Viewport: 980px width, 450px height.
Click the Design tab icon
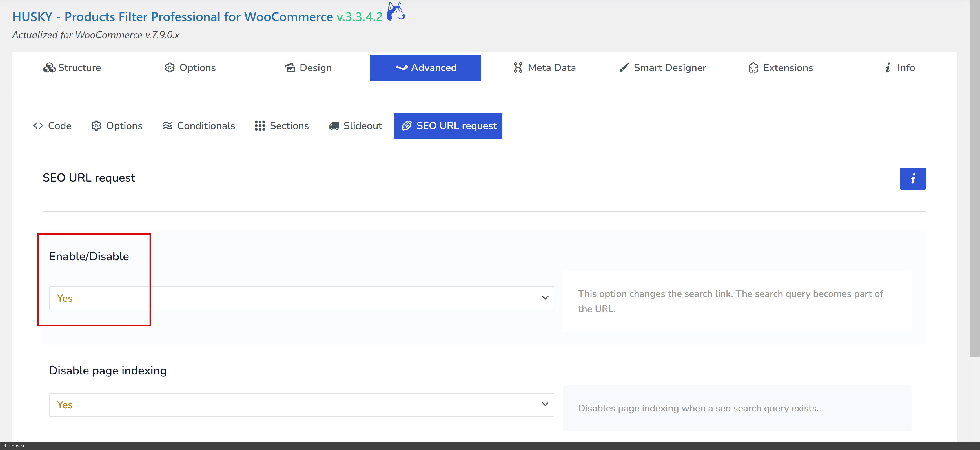pyautogui.click(x=290, y=68)
